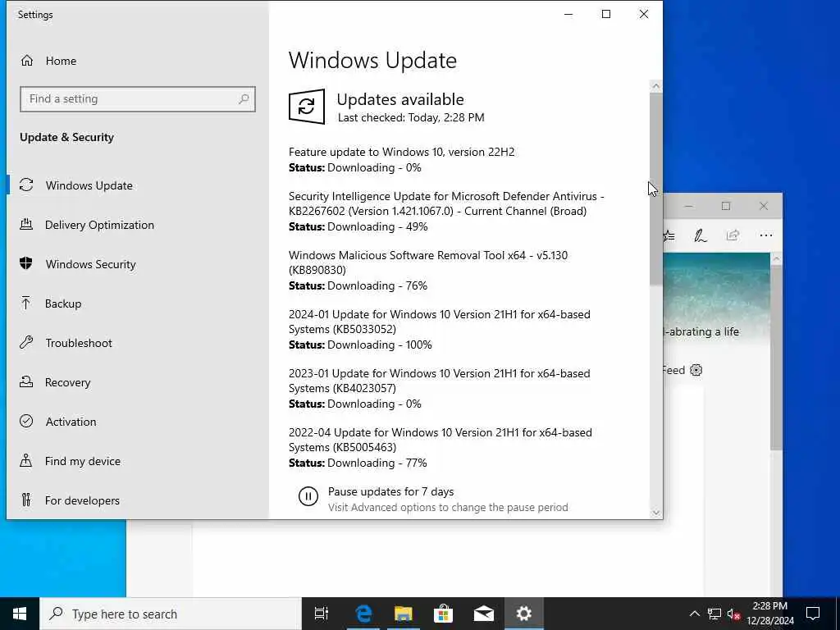This screenshot has width=840, height=630.
Task: Open the Feed settings gear in Edge
Action: pos(696,370)
